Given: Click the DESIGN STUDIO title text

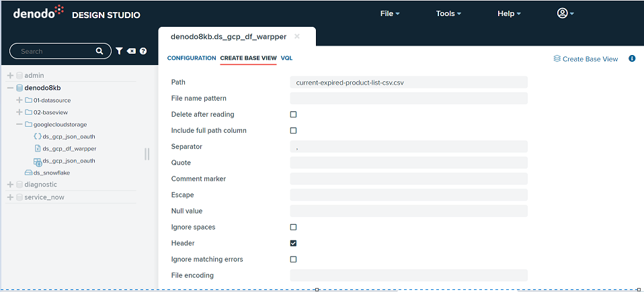Looking at the screenshot, I should tap(106, 15).
